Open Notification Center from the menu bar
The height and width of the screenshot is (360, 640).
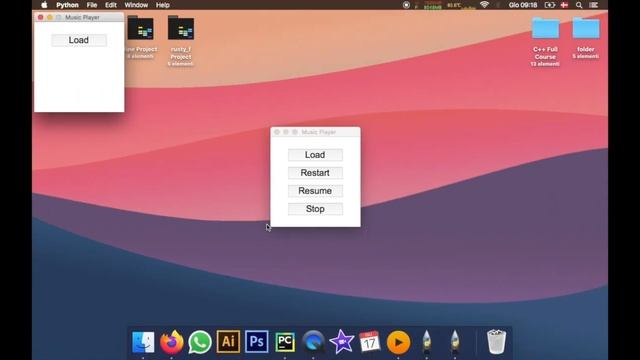(x=594, y=5)
